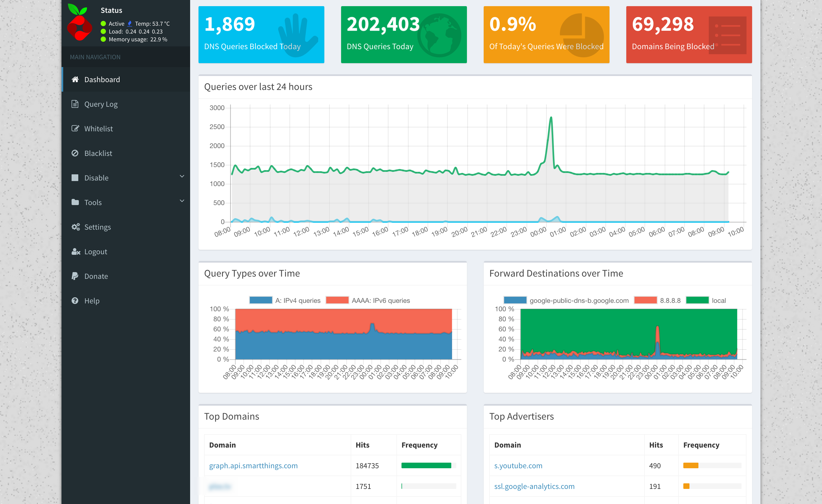Toggle 8.8.8.8 legend swatch
The width and height of the screenshot is (822, 504).
(x=646, y=300)
